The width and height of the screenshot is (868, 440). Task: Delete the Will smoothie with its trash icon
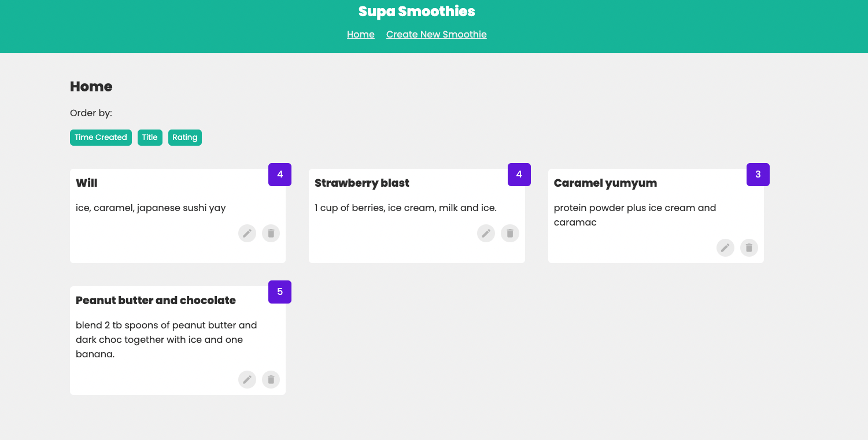tap(271, 234)
